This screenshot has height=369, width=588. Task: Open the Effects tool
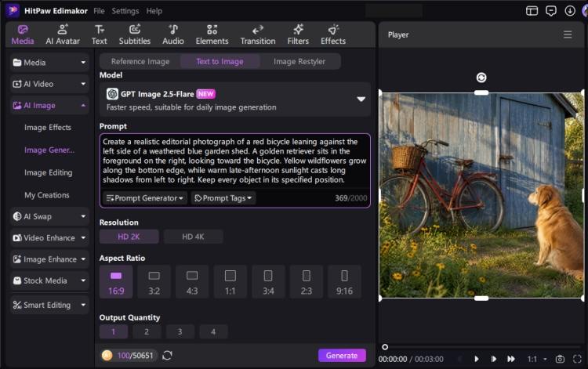[333, 34]
